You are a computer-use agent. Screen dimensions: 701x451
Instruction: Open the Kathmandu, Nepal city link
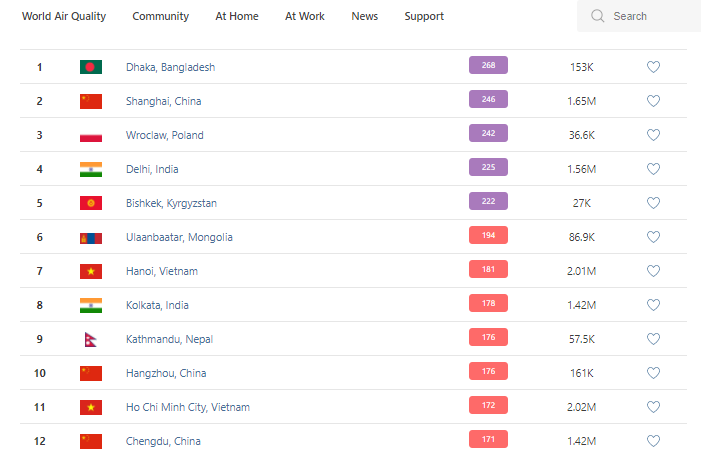[169, 339]
